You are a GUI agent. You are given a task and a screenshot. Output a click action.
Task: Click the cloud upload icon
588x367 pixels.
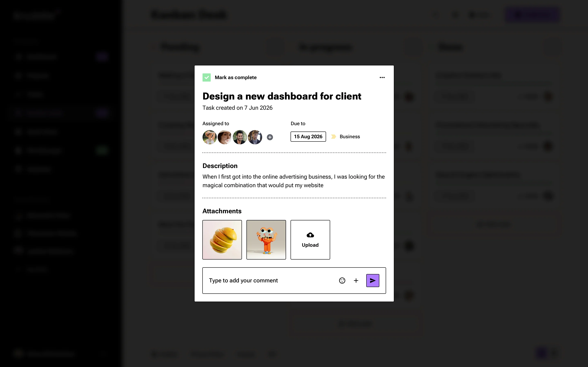pos(310,234)
